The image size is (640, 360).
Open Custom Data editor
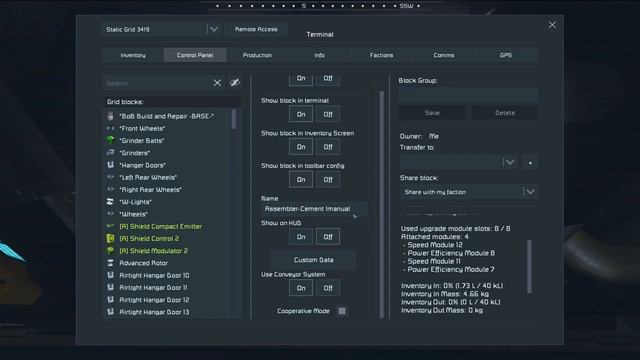(313, 260)
